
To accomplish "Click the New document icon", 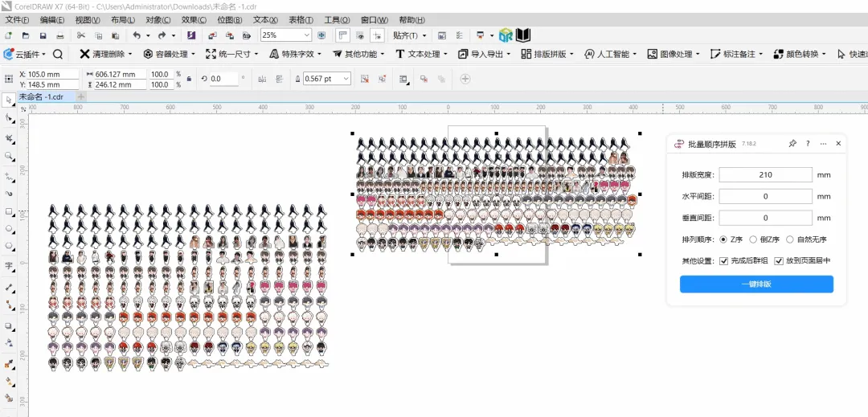I will [8, 35].
